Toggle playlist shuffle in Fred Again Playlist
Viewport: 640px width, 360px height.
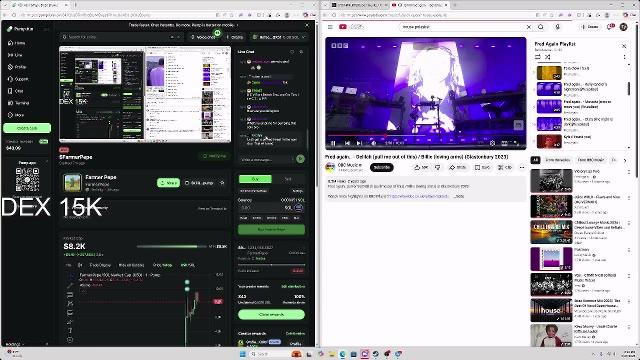(547, 57)
